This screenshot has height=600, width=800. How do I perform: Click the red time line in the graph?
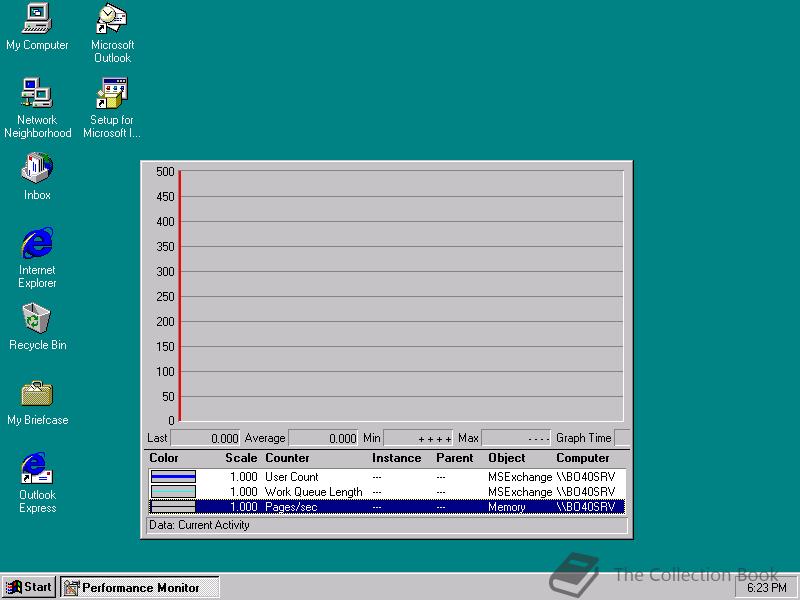coord(180,296)
